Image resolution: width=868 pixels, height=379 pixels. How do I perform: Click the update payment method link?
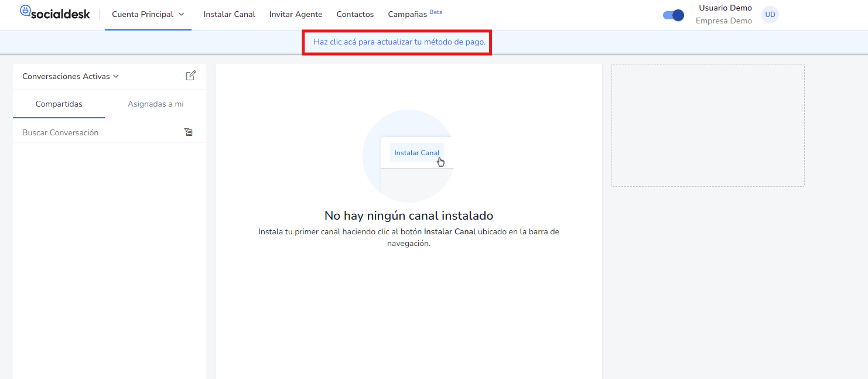pyautogui.click(x=399, y=42)
